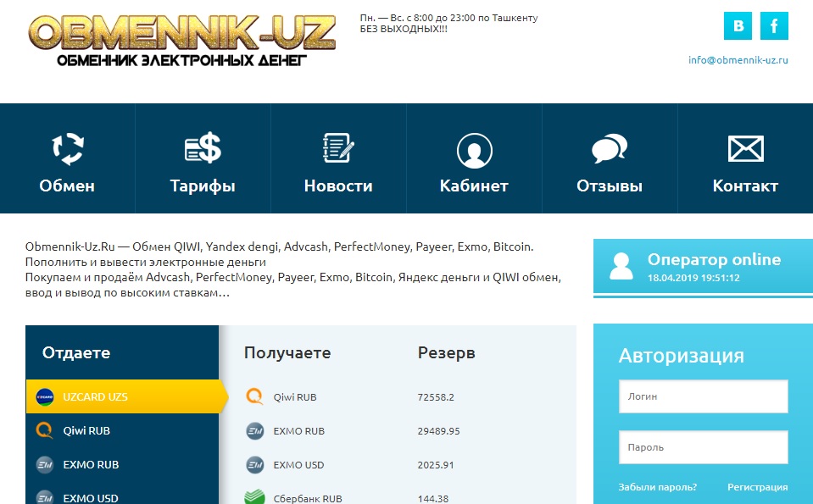813x504 pixels.
Task: Click Qiwi icon in Получаете column
Action: (254, 396)
